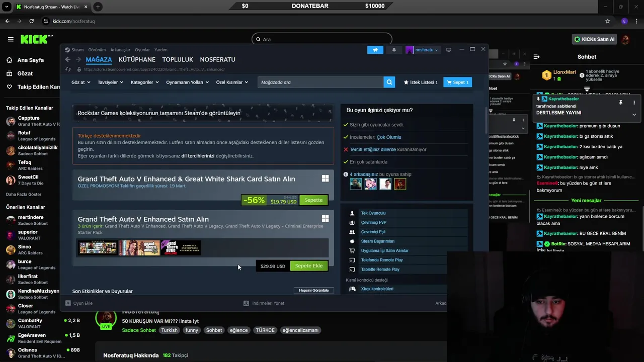644x362 pixels.
Task: Collapse the Sohbet chat panel icon
Action: [x=536, y=57]
